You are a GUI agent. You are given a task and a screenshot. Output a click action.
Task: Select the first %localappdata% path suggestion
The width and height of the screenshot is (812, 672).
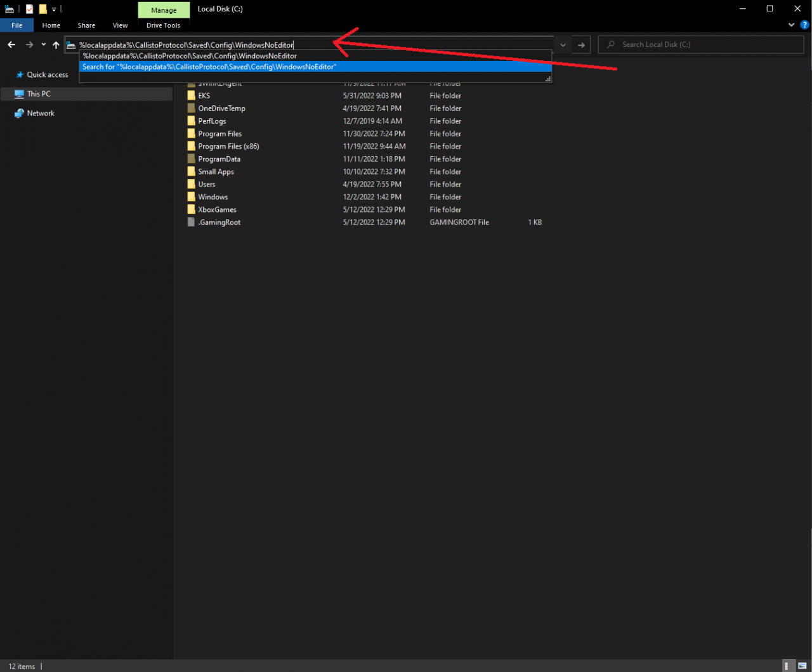point(190,56)
